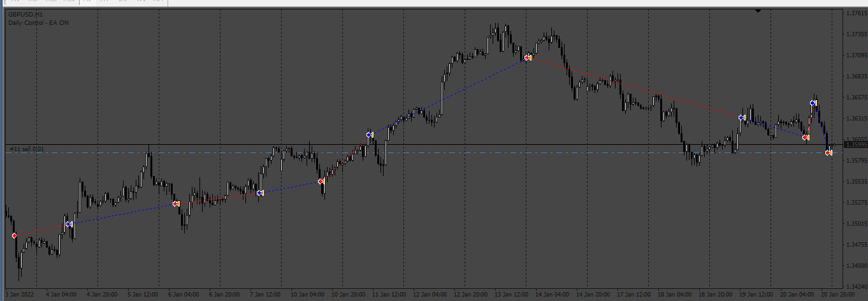Click the blue trade arrow near 4 Jan 04:00

click(x=69, y=224)
